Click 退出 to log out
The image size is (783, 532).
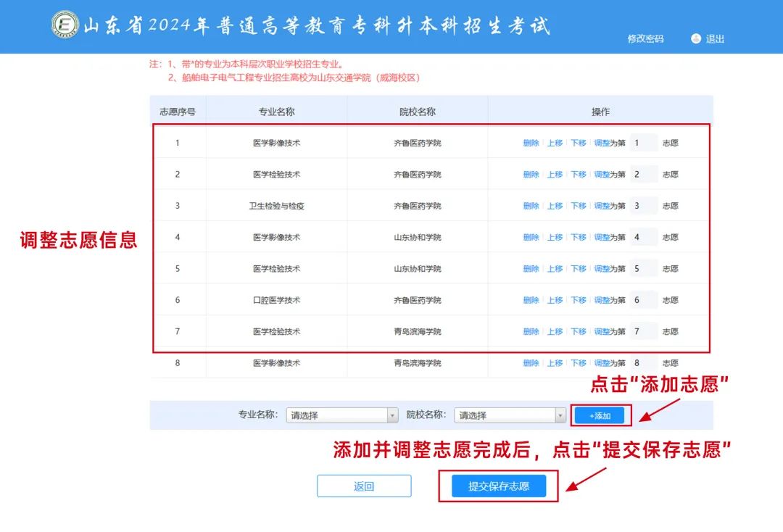[715, 39]
